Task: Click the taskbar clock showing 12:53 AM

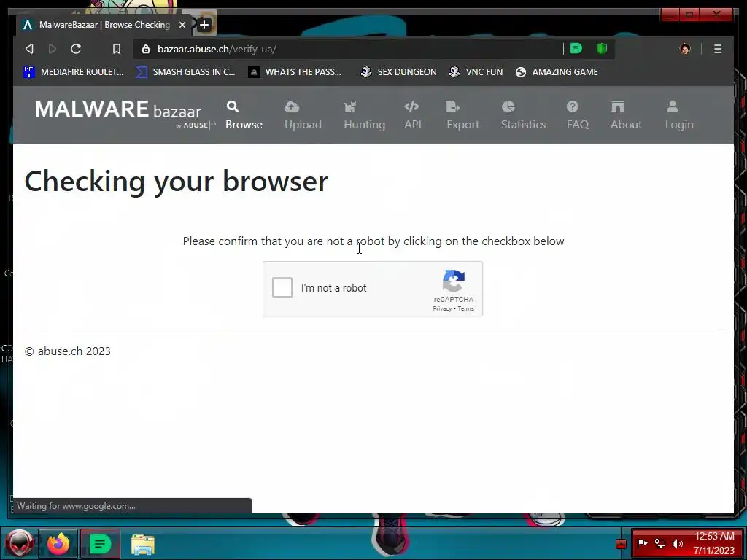Action: click(x=713, y=543)
